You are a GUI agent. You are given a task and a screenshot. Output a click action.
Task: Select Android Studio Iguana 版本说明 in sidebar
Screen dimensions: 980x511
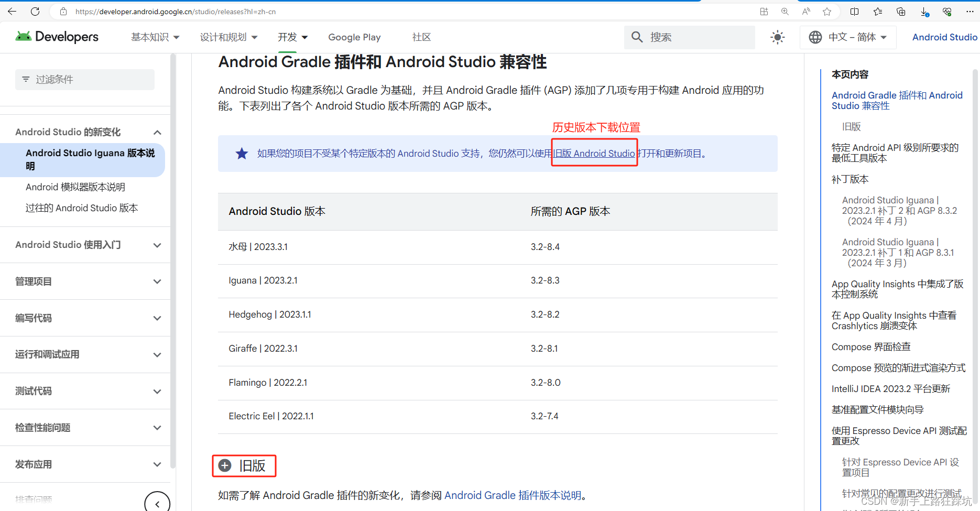pyautogui.click(x=90, y=159)
